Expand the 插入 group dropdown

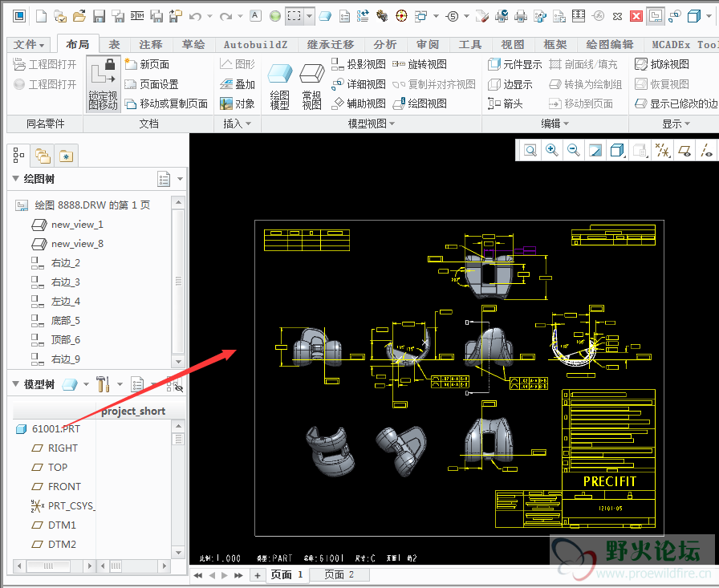point(237,124)
